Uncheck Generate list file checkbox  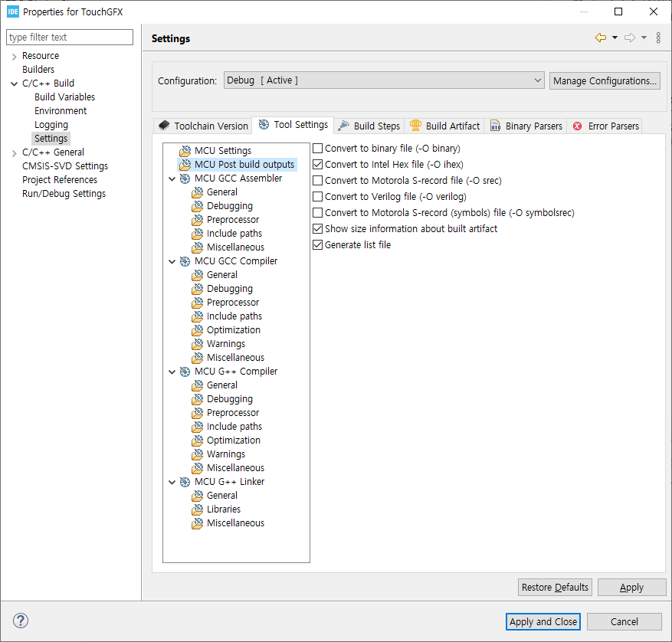click(x=317, y=244)
